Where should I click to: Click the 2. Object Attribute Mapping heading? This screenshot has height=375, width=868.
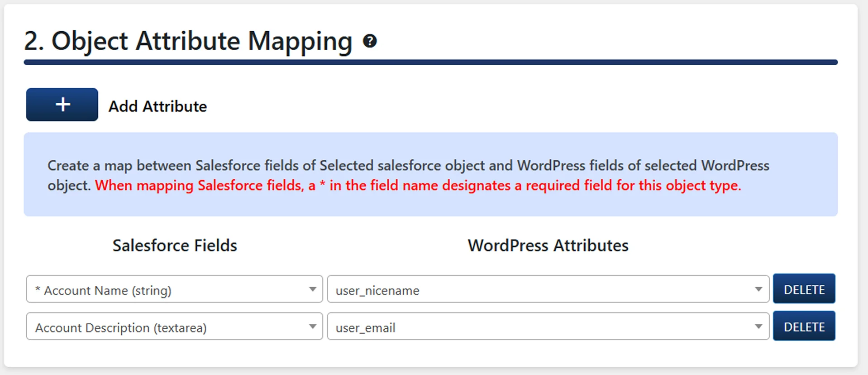pos(188,41)
